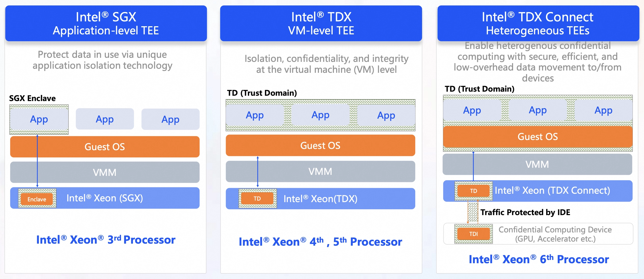644x279 pixels.
Task: Click the orange Enclave box in Xeon SGX
Action: coord(37,199)
